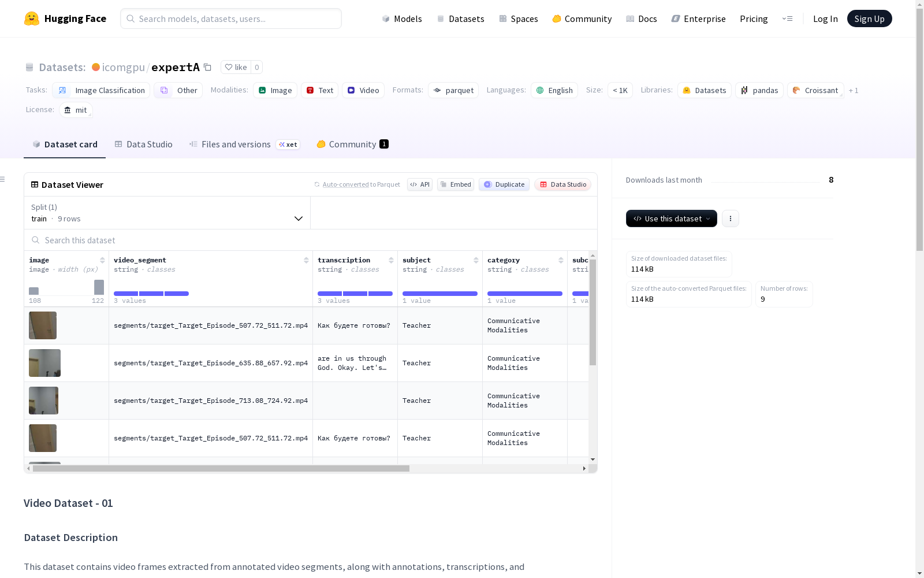Focus the Search this dataset field
Viewport: 924px width, 578px height.
(x=311, y=240)
